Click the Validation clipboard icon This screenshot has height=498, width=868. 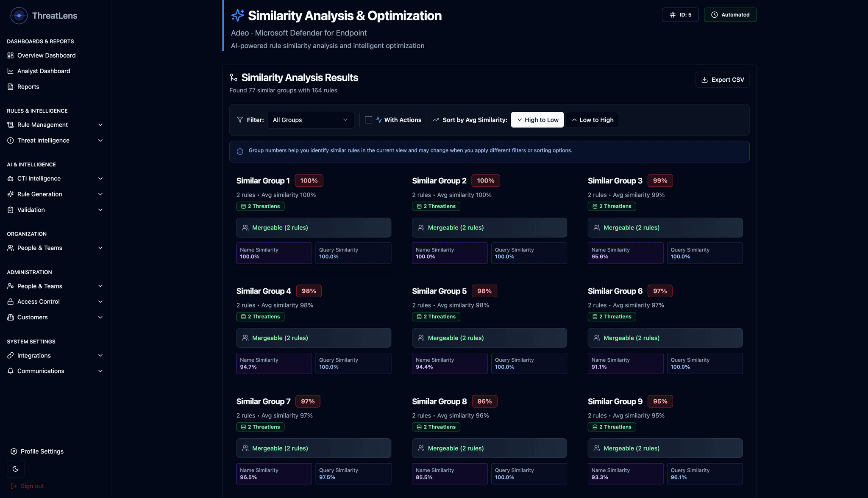(x=11, y=210)
